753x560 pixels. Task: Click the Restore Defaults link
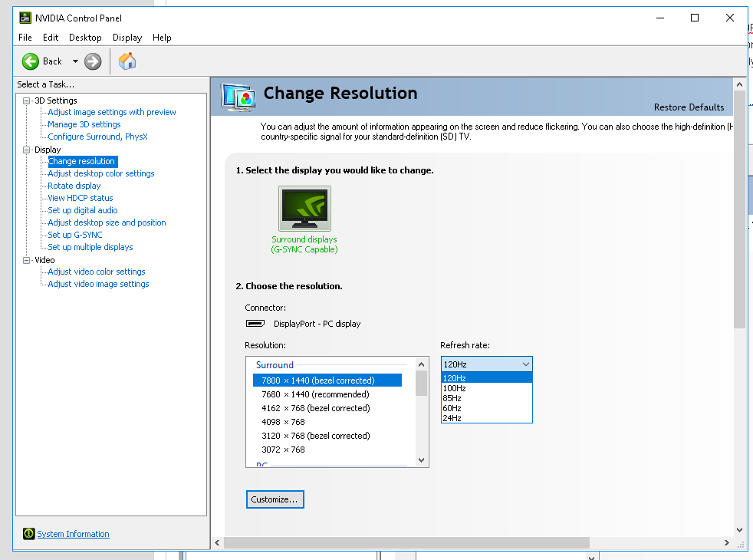[x=689, y=107]
